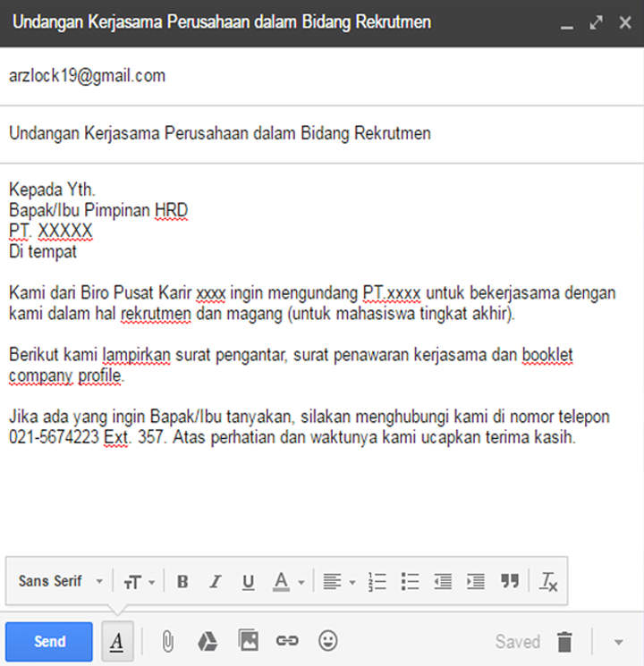644x666 pixels.
Task: Decrease the indent level
Action: click(x=443, y=581)
